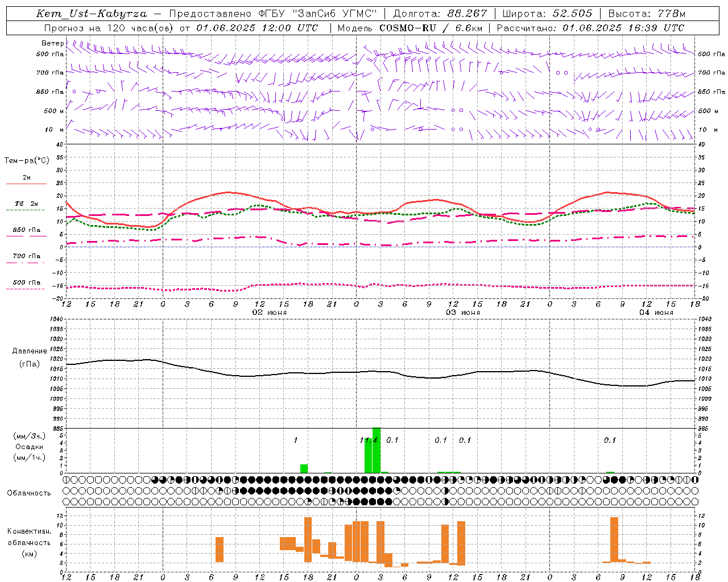The image size is (728, 582).
Task: Click the tallest green precipitation bar
Action: [377, 450]
